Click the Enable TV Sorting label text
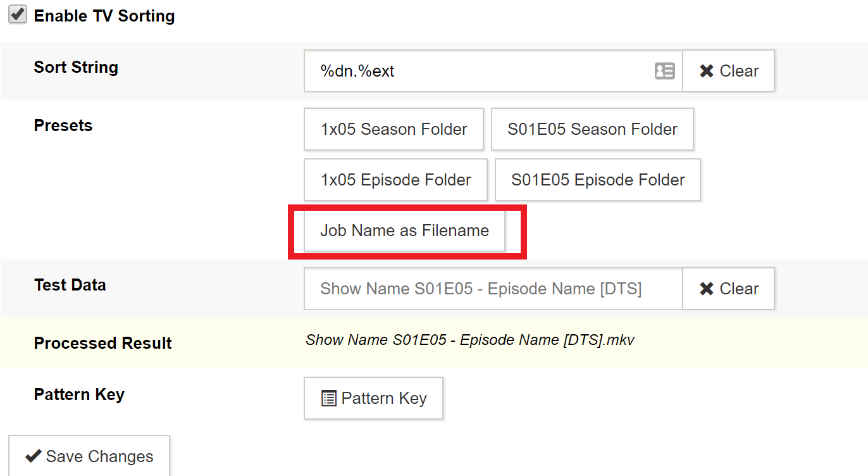 click(104, 16)
